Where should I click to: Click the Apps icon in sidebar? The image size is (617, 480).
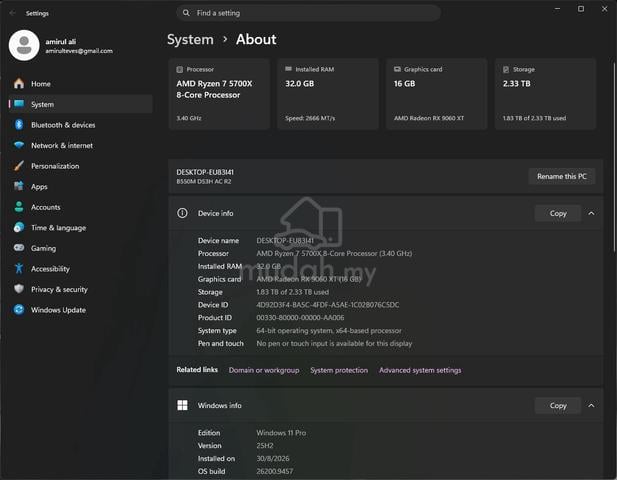[x=19, y=186]
